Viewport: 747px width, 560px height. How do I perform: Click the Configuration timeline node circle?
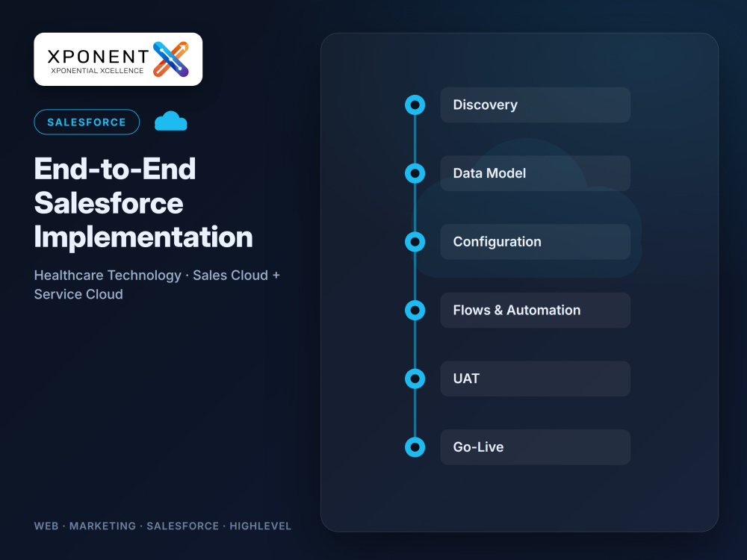coord(415,242)
